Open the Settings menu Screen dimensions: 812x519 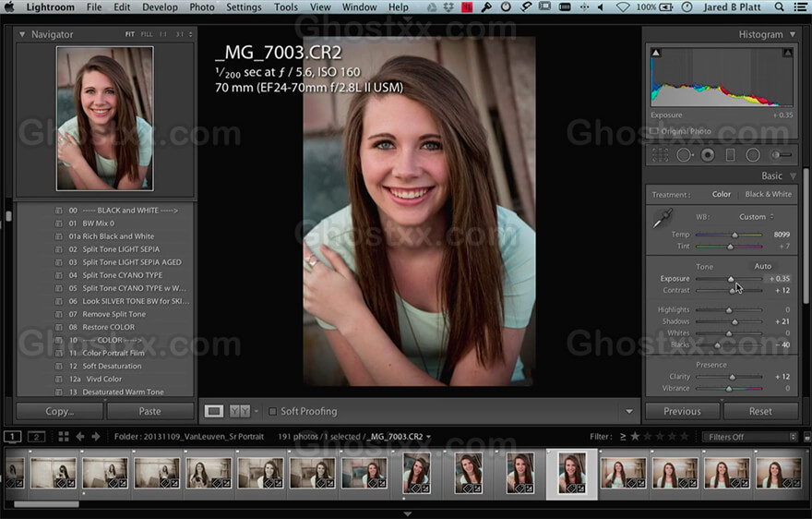(244, 7)
